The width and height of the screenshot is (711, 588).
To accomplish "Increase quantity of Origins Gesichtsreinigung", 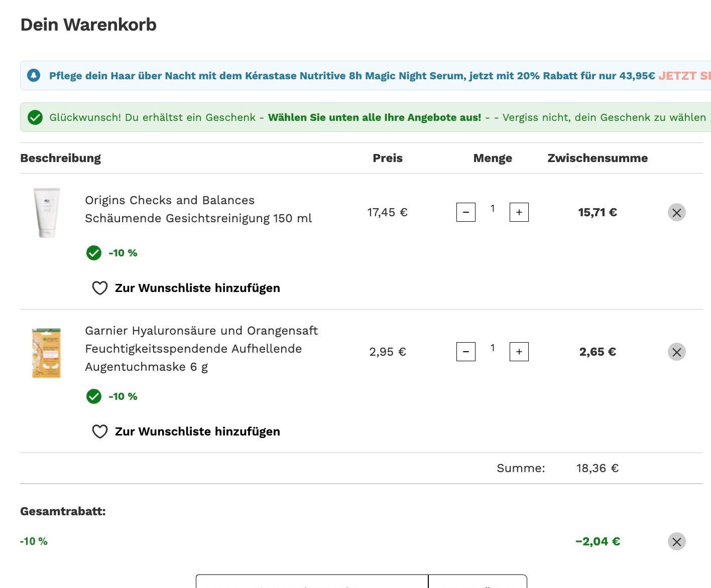I will point(519,212).
